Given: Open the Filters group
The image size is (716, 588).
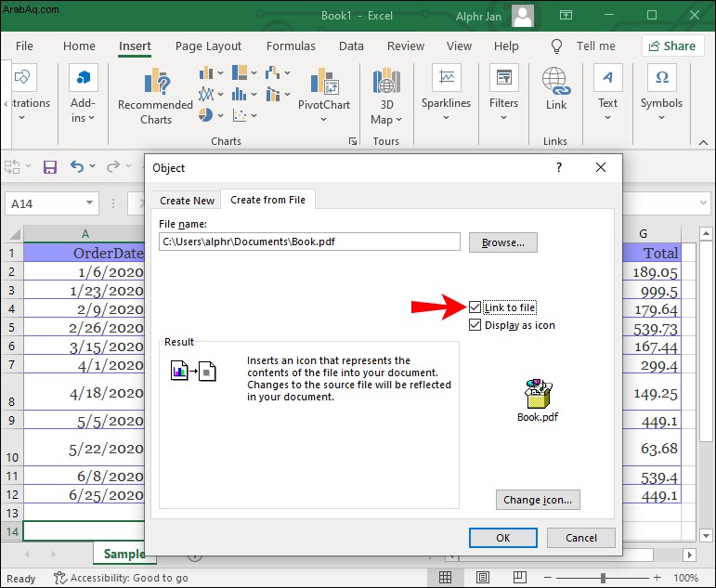Looking at the screenshot, I should [503, 93].
